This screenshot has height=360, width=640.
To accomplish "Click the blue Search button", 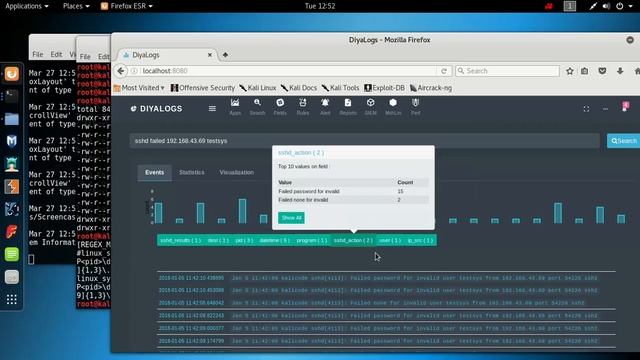I will (624, 141).
